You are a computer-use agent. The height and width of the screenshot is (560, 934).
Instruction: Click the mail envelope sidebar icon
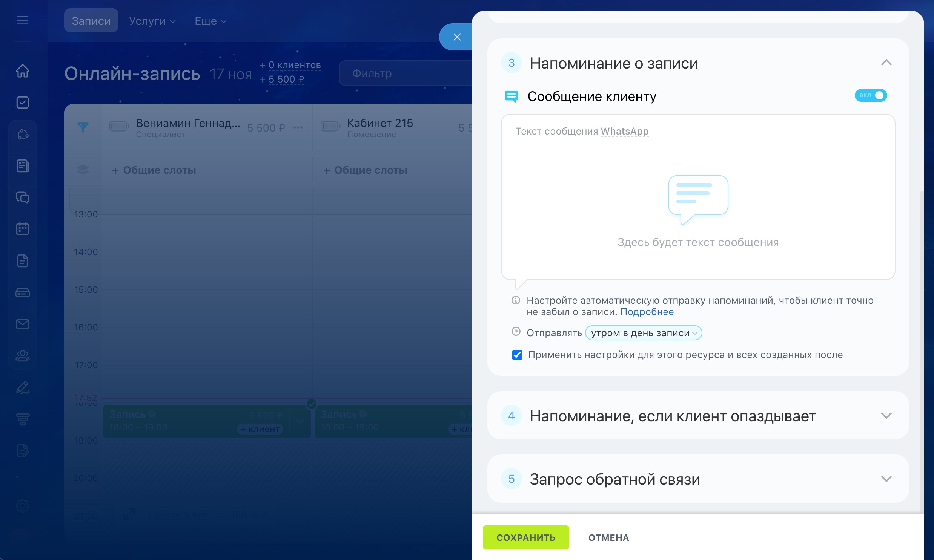click(23, 324)
